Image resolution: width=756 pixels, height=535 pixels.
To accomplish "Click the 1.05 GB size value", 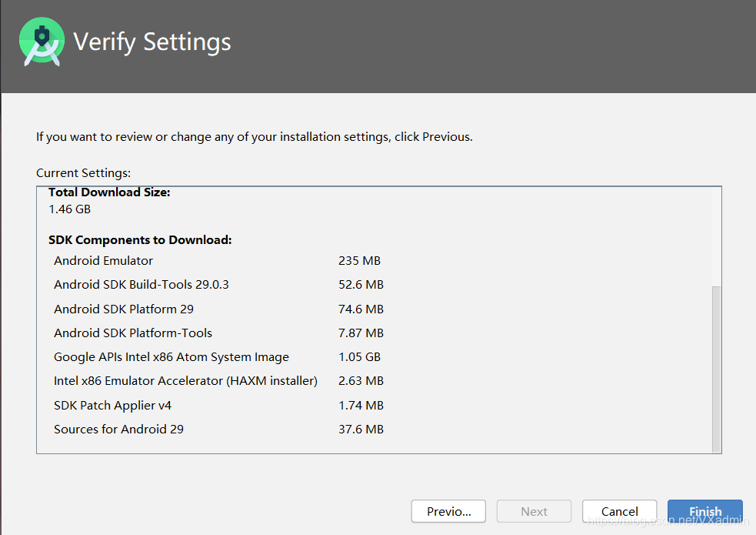I will click(x=359, y=357).
